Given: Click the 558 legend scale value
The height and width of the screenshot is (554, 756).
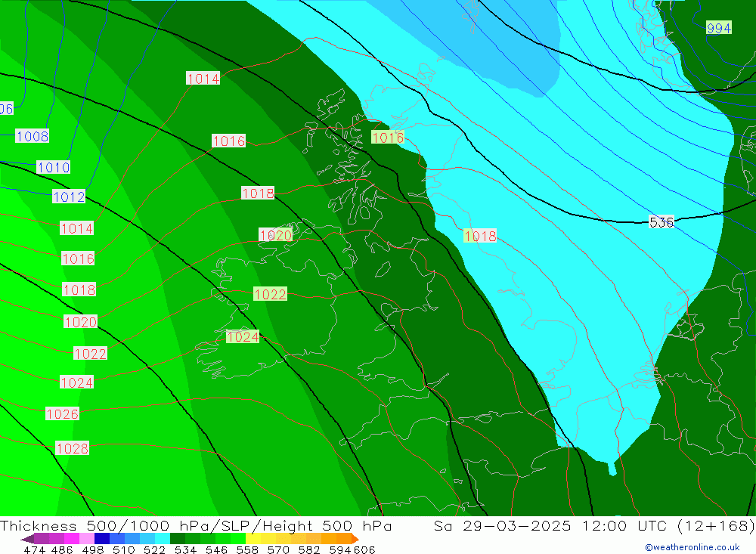Looking at the screenshot, I should (247, 550).
